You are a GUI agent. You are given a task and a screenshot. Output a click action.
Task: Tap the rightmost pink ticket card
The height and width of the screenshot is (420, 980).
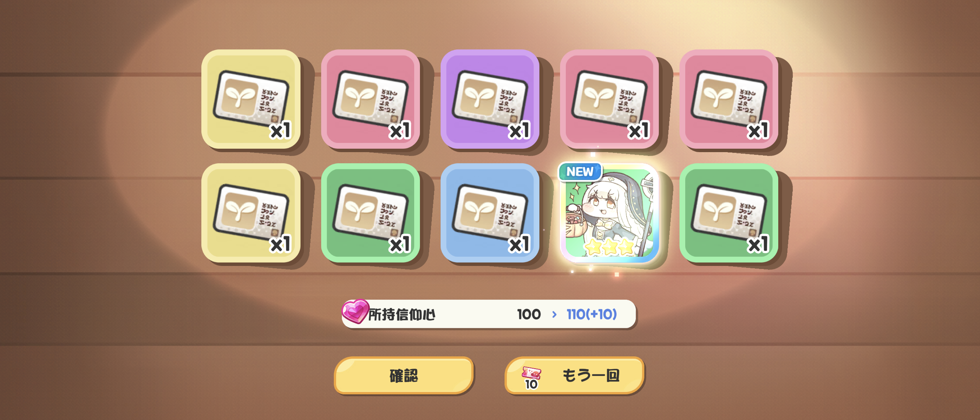point(729,99)
